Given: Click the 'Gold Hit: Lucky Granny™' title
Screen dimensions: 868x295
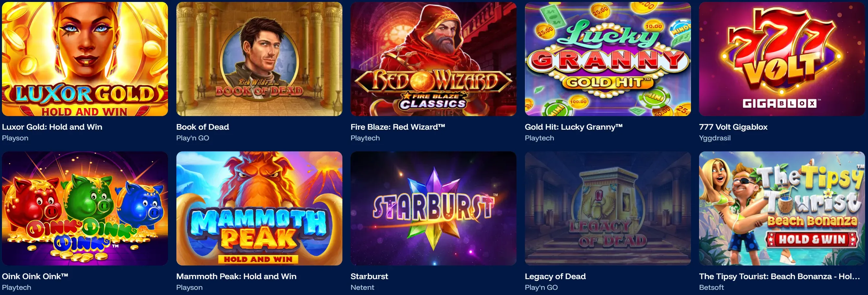Looking at the screenshot, I should tap(574, 127).
